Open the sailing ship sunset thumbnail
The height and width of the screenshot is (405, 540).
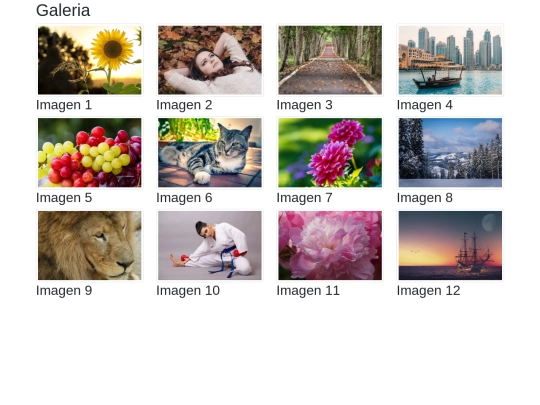[x=450, y=246]
